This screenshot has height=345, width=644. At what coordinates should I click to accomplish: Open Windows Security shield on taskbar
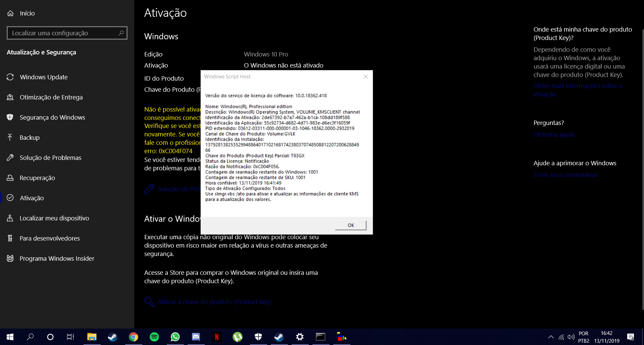(x=258, y=337)
